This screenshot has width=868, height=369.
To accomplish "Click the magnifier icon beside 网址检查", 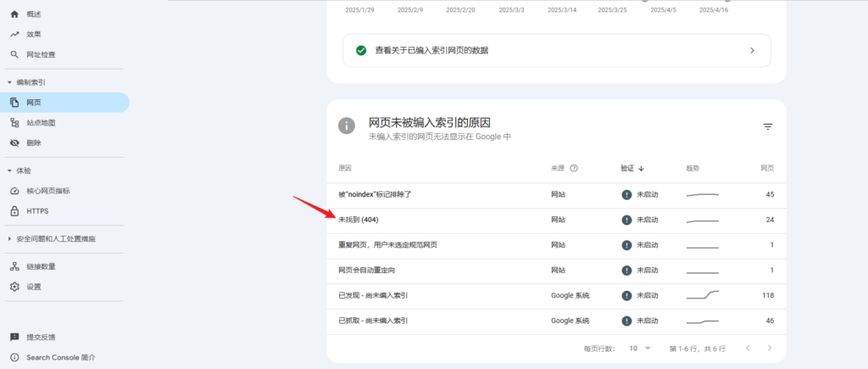I will coord(14,55).
